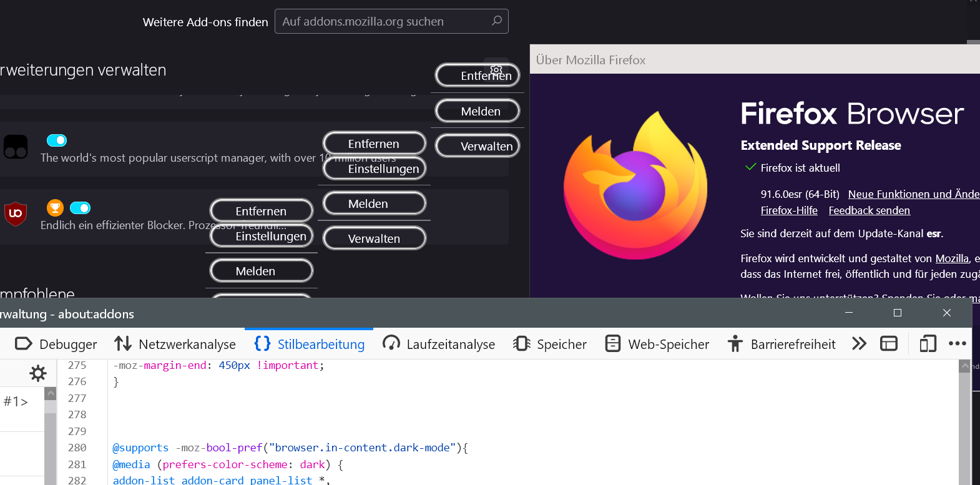Toggle responsive design mode icon

point(928,344)
